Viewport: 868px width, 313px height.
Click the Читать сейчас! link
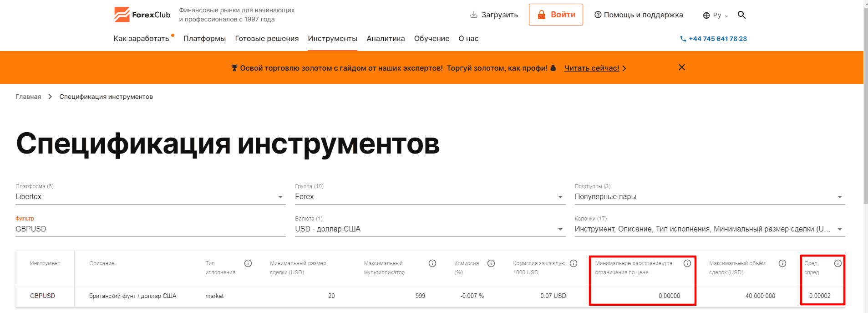coord(591,68)
